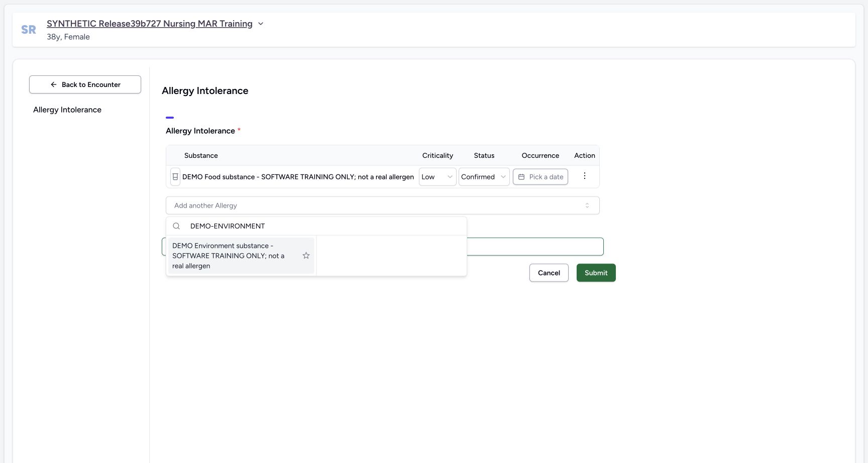Click the Occurrence column header

(540, 155)
